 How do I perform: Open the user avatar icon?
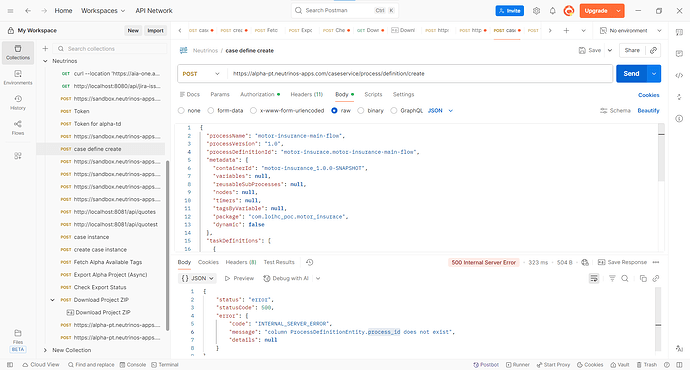tap(569, 11)
